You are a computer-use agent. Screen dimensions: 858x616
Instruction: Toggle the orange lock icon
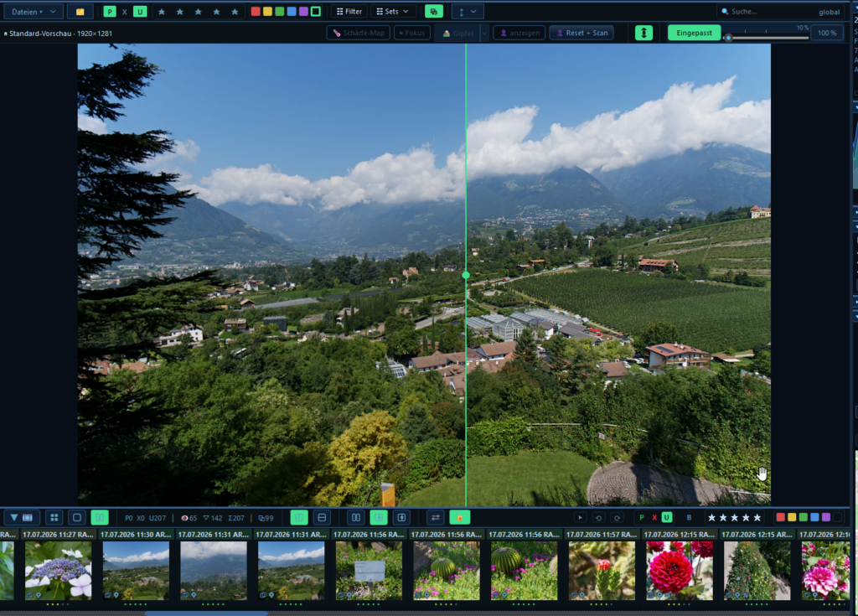click(x=460, y=517)
